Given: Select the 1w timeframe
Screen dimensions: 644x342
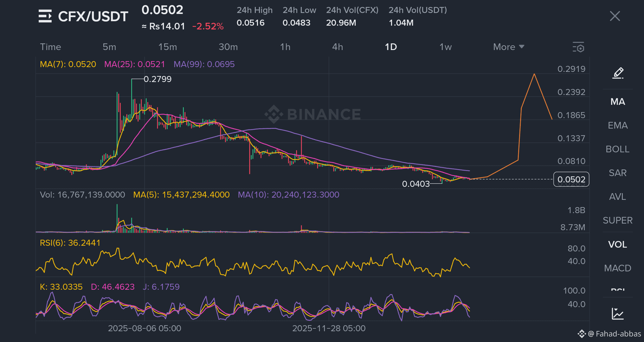Looking at the screenshot, I should [446, 47].
